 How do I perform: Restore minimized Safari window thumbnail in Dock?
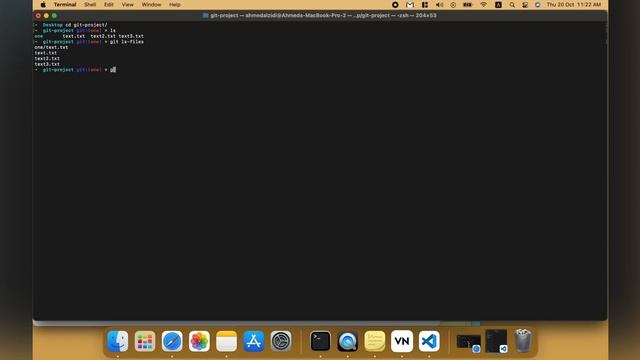click(x=469, y=343)
